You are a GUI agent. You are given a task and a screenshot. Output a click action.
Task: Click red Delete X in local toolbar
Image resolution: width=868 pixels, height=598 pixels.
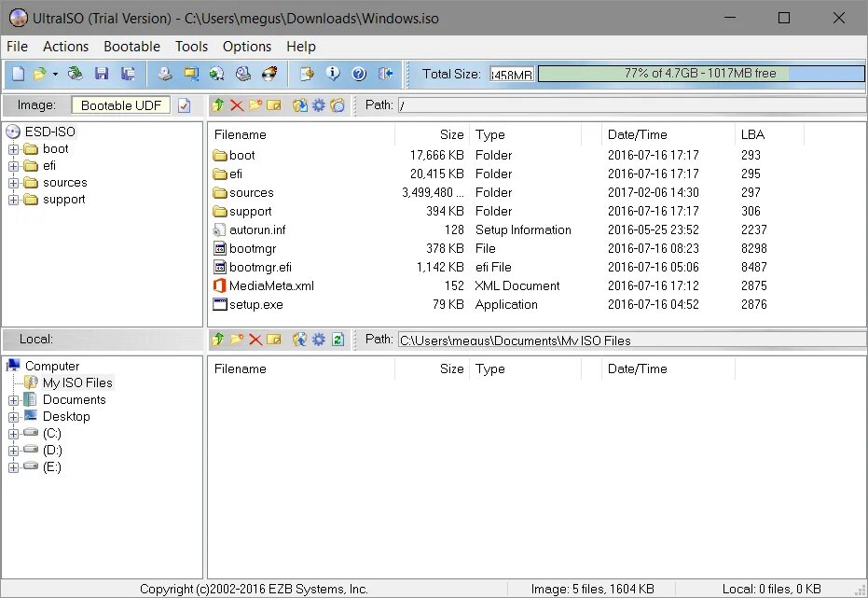[255, 340]
